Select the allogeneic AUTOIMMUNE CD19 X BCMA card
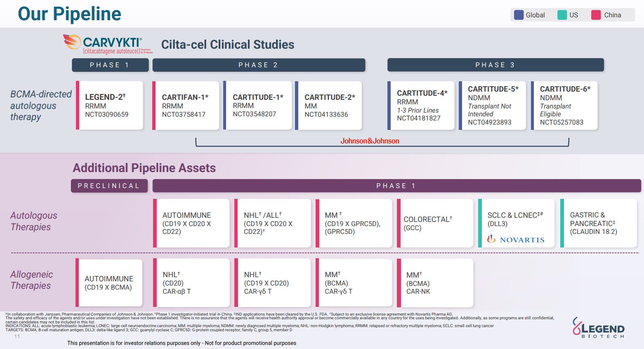Viewport: 644px width, 349px height. [x=109, y=283]
